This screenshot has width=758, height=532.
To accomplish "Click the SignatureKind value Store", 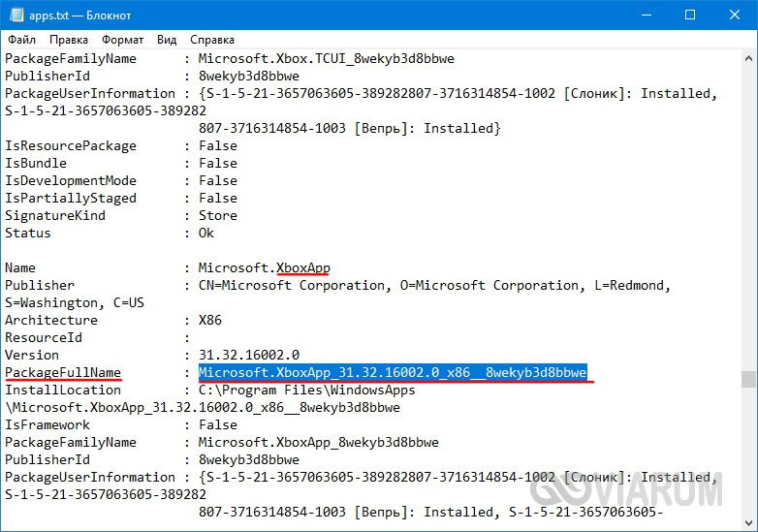I will [218, 215].
